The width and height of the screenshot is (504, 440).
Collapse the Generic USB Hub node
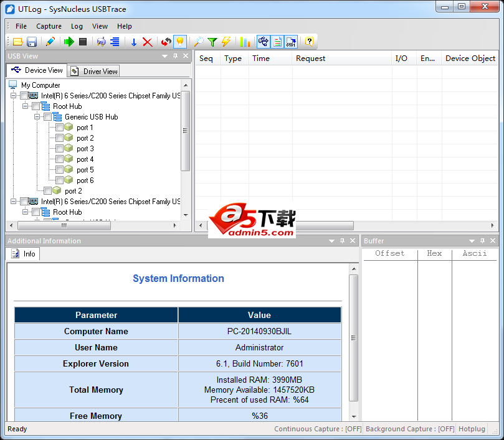coord(37,117)
